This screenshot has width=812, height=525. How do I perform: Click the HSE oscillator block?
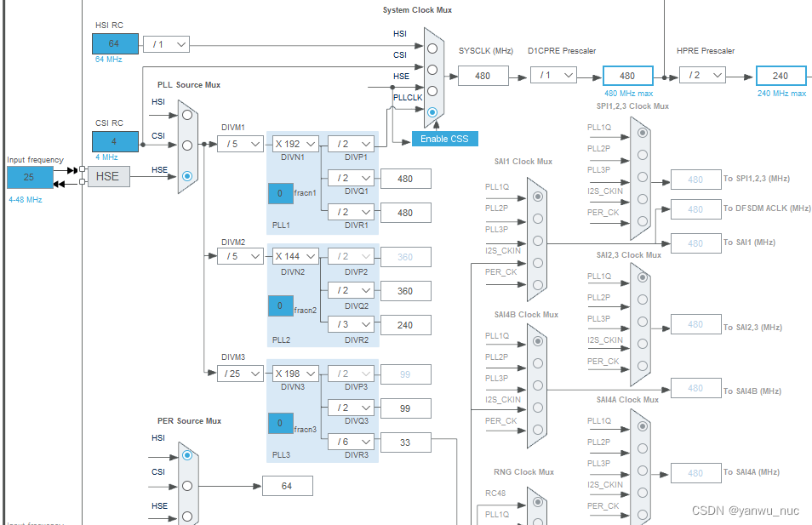click(109, 176)
